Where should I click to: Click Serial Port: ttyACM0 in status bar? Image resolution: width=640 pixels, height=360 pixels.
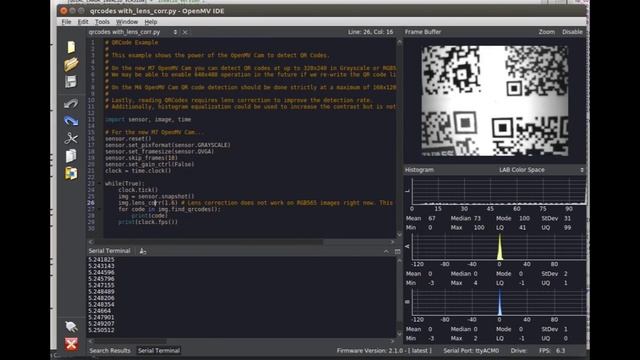(471, 350)
